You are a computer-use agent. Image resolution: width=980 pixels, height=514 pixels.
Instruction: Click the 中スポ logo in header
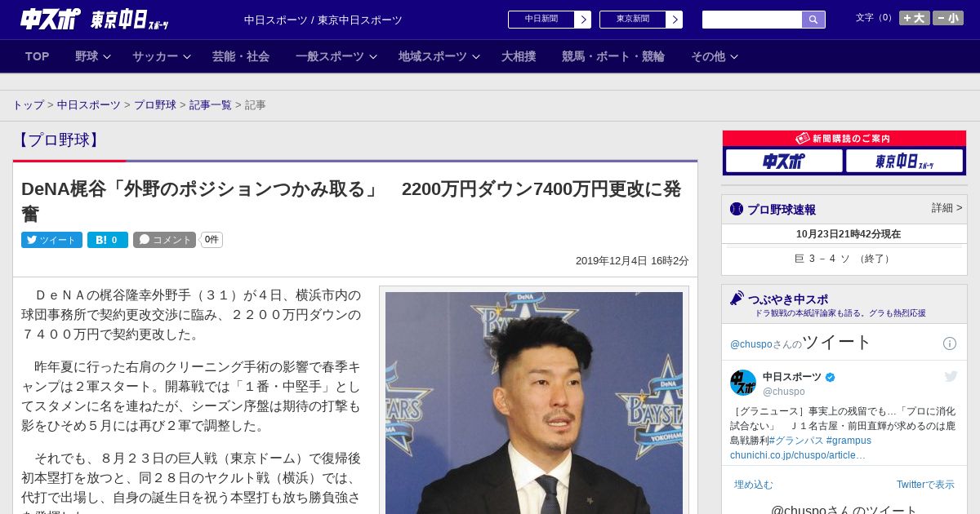click(51, 19)
